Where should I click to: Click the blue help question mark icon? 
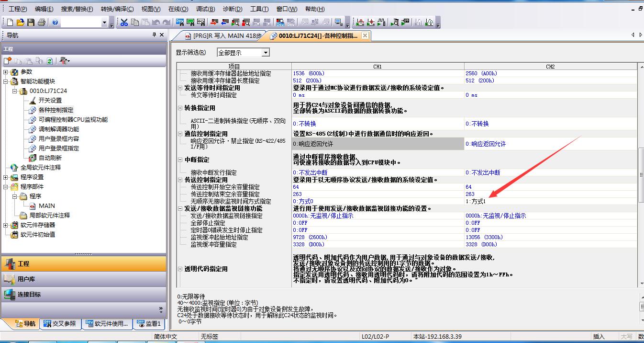click(x=55, y=23)
